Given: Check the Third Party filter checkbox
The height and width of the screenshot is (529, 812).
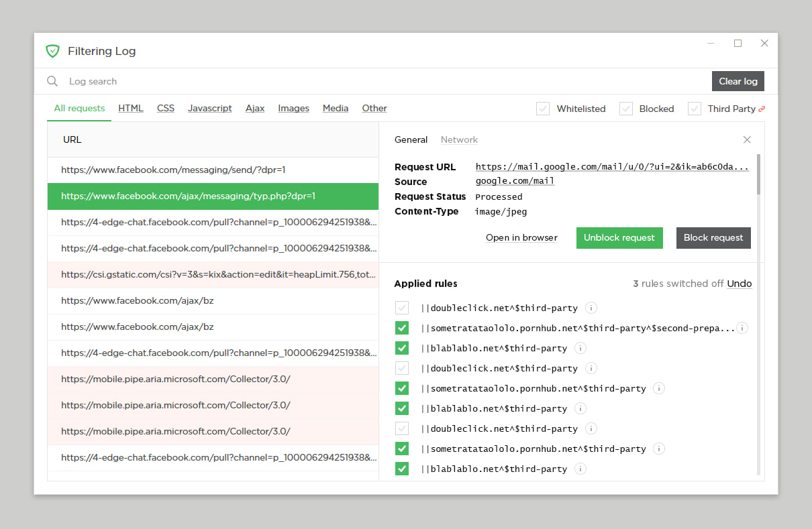Looking at the screenshot, I should 695,109.
